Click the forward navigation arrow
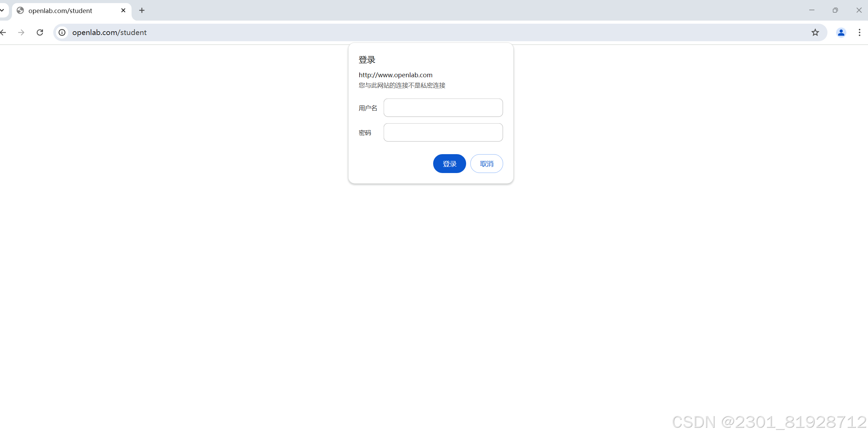Viewport: 868px width, 436px height. 21,32
